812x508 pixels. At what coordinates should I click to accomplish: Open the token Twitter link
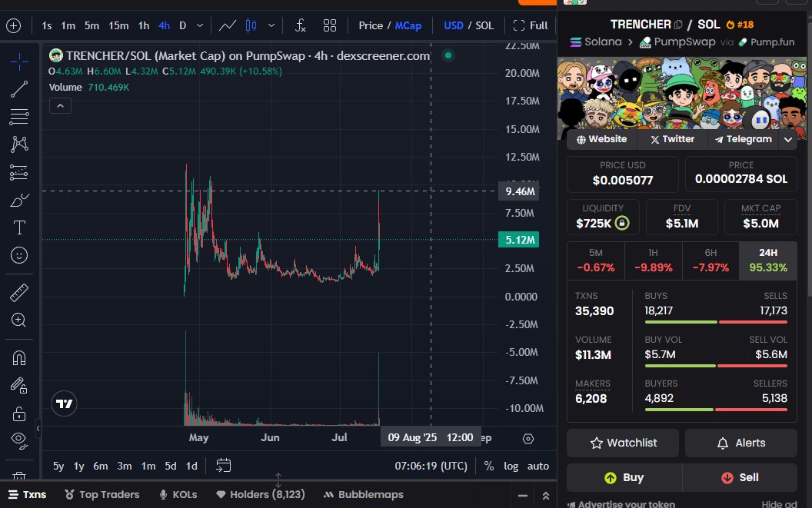pos(672,139)
